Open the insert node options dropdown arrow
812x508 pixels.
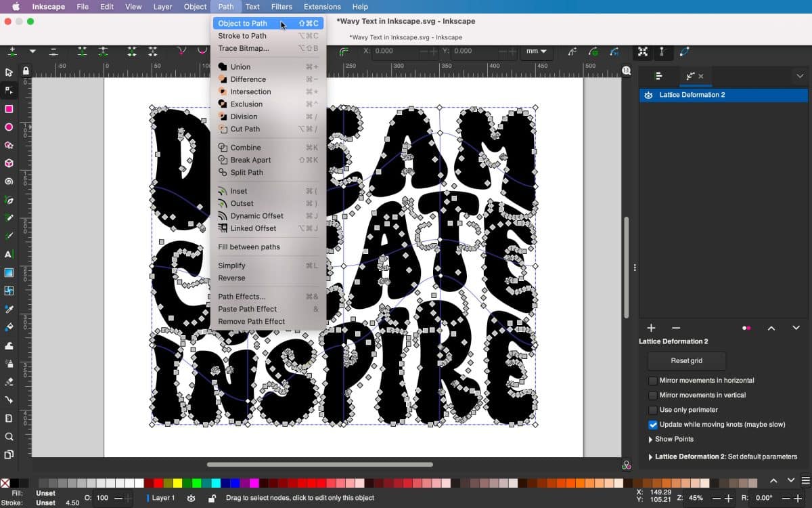click(32, 51)
